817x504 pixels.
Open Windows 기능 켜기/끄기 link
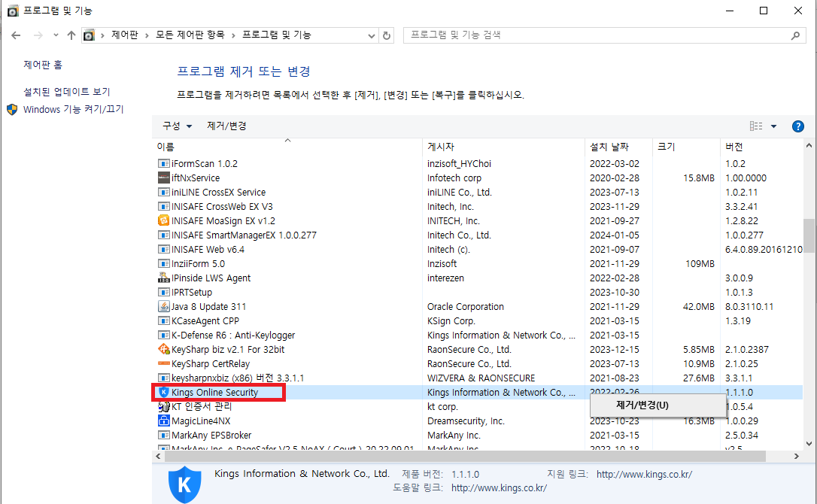tap(74, 110)
